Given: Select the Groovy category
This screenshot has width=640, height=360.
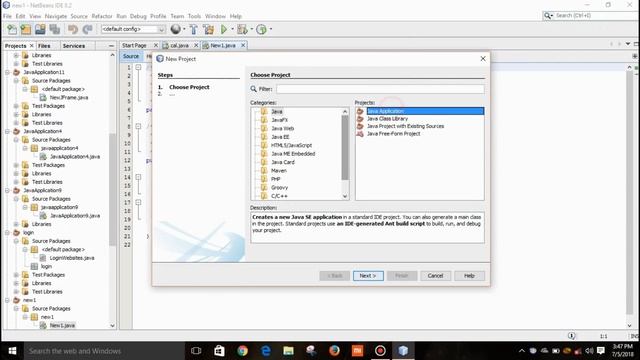Looking at the screenshot, I should [x=280, y=188].
